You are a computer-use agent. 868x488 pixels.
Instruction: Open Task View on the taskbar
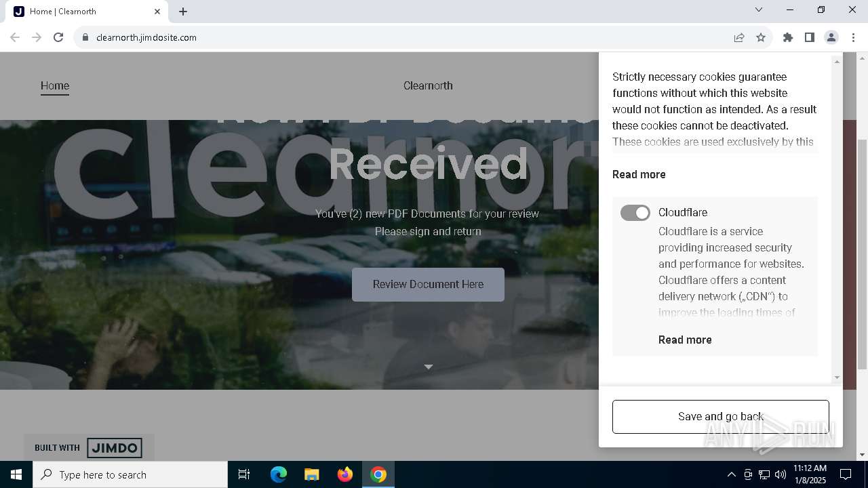pyautogui.click(x=244, y=474)
